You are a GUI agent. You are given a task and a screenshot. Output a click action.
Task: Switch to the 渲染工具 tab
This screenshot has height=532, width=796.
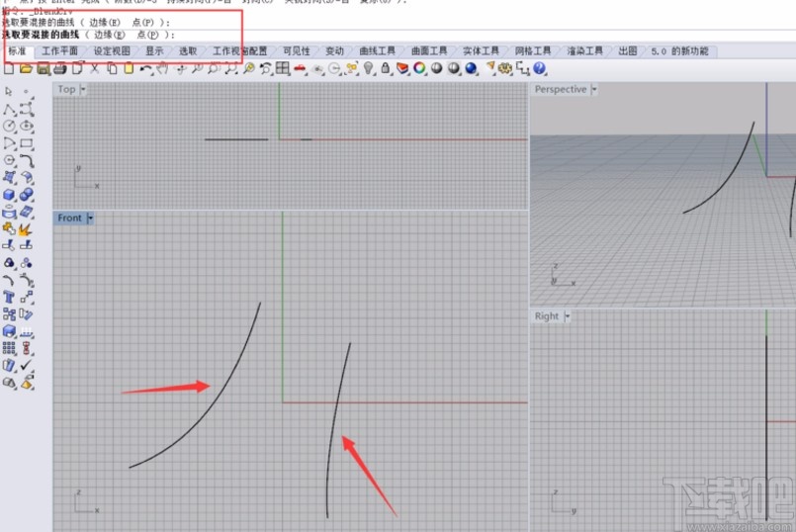[584, 51]
